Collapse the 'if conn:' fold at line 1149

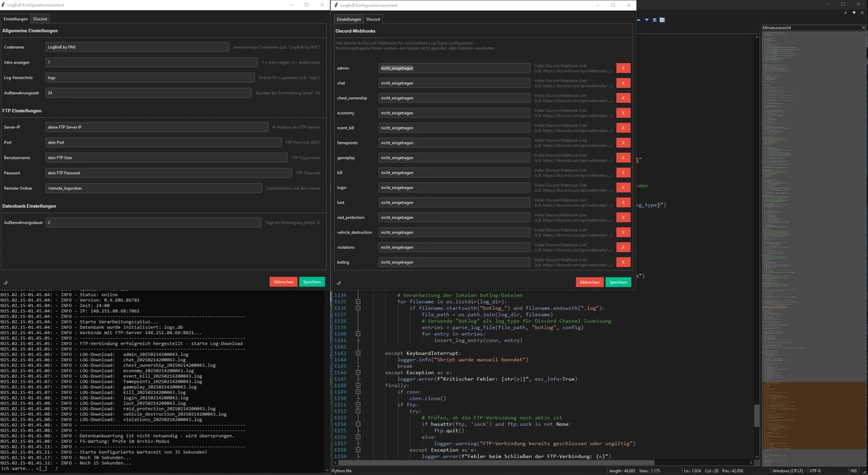pyautogui.click(x=358, y=392)
